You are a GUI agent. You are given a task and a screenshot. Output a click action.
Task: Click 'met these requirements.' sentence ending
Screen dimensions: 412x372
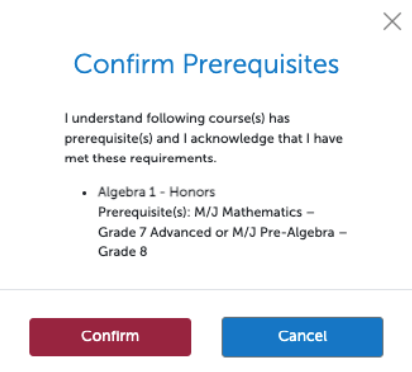coord(140,158)
